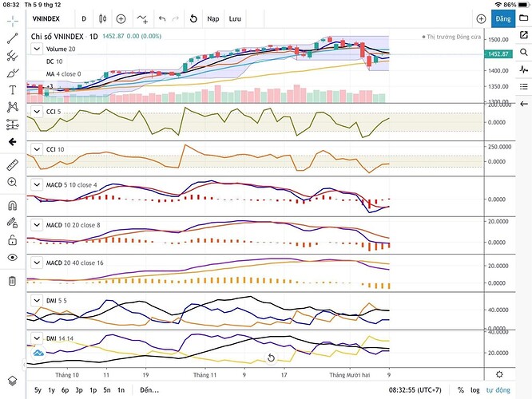The width and height of the screenshot is (532, 399).
Task: Select the brush drawing tool
Action: 13,73
